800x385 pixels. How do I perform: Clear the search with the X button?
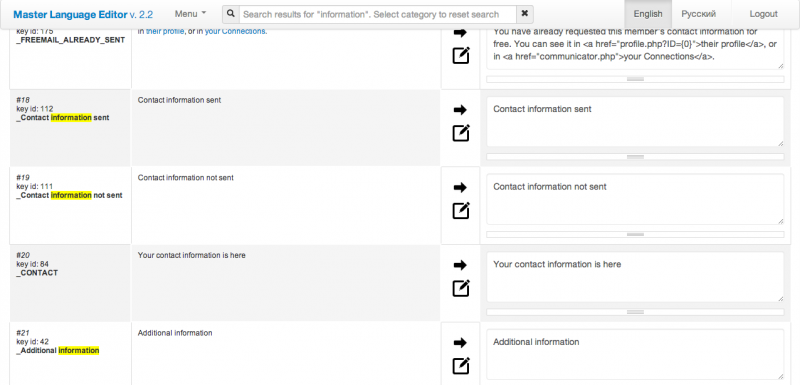pos(524,14)
